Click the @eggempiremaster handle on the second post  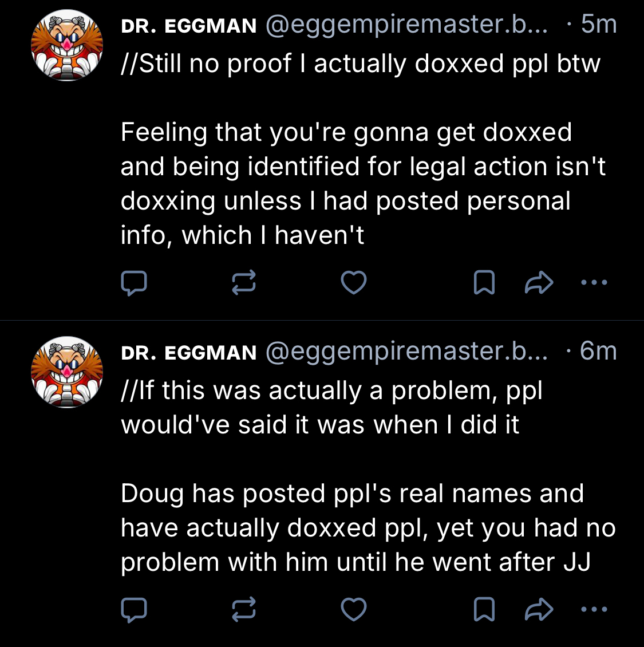tap(406, 352)
